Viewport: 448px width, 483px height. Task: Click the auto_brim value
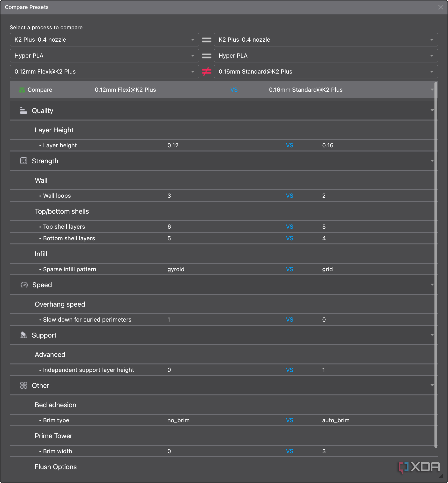coord(336,420)
